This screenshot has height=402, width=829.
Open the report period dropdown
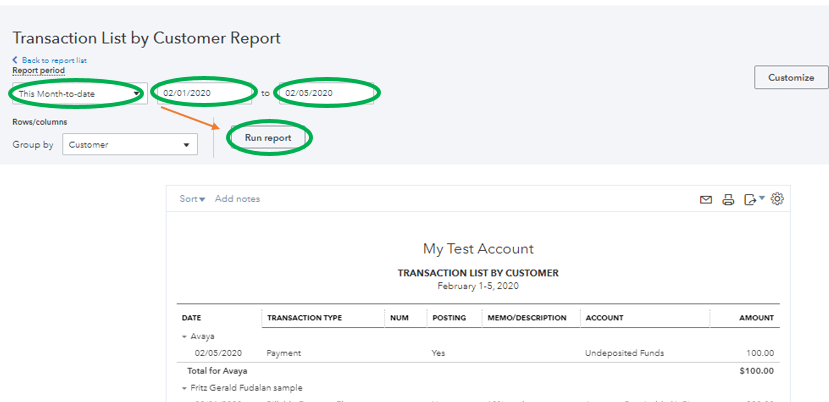tap(80, 94)
